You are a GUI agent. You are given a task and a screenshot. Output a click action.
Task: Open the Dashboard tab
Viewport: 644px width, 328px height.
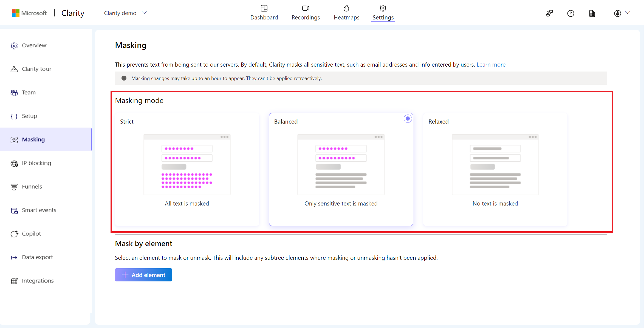coord(264,13)
